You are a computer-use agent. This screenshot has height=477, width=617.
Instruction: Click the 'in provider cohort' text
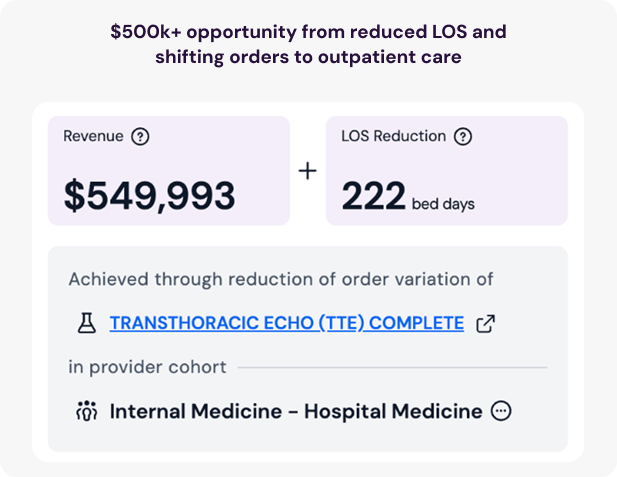tap(148, 367)
